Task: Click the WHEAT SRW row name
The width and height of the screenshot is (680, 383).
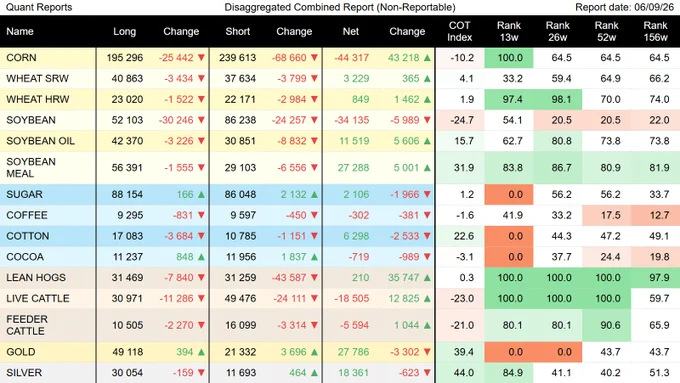Action: [x=37, y=79]
